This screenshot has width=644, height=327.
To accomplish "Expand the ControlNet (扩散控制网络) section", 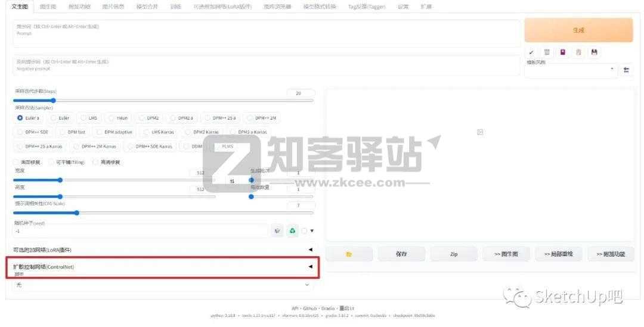I will click(162, 267).
